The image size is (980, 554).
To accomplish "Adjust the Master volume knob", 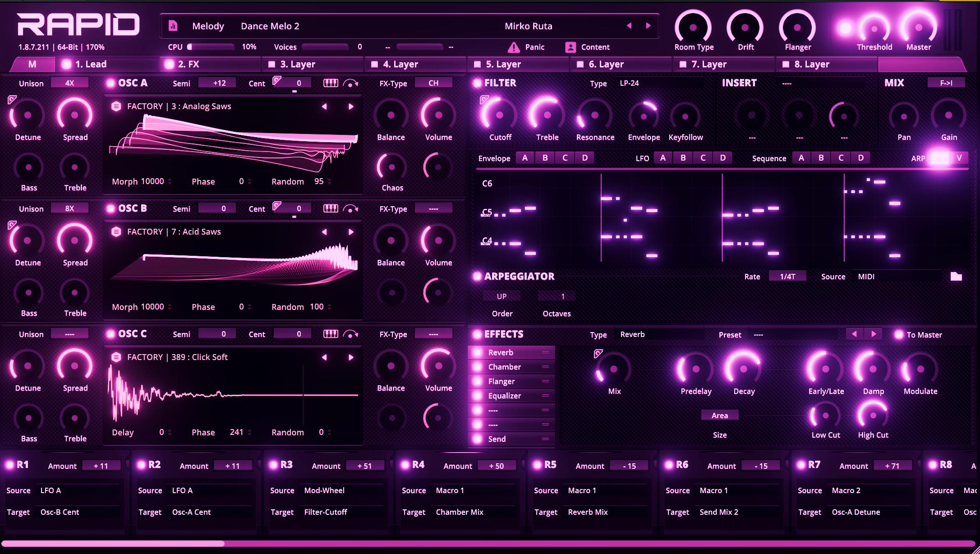I will 918,27.
